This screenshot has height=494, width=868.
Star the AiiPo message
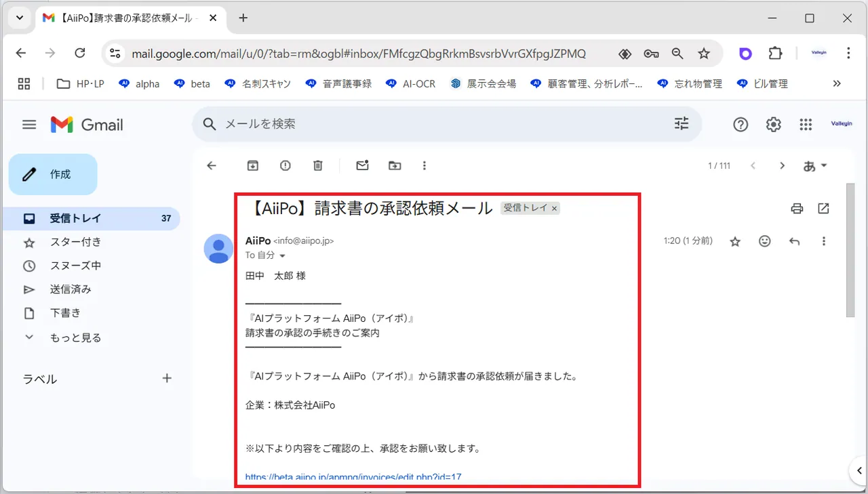[735, 241]
